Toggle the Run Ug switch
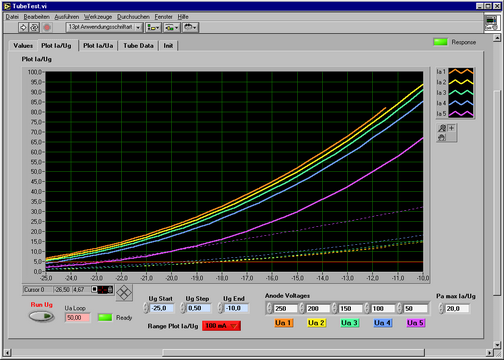Image resolution: width=504 pixels, height=360 pixels. pyautogui.click(x=41, y=316)
